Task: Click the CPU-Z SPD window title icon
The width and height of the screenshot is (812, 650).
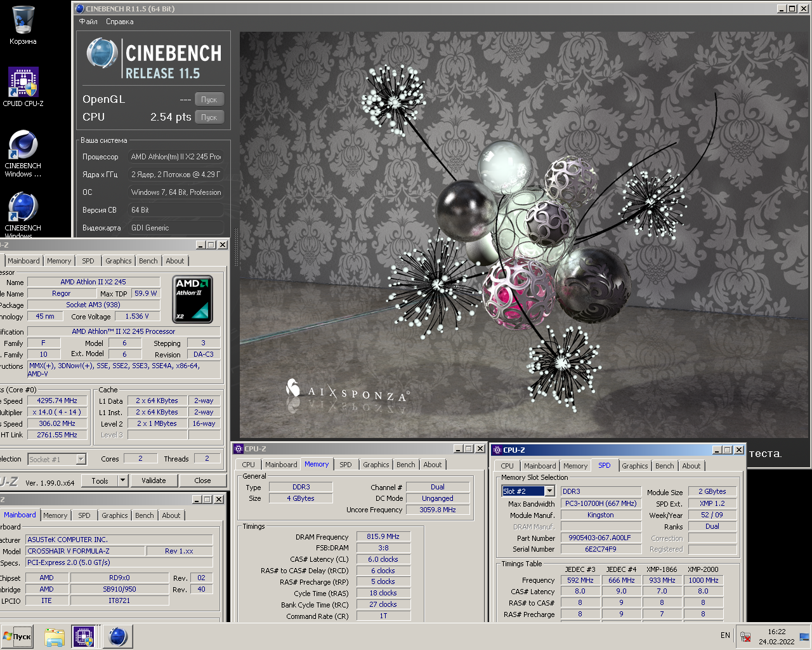Action: click(x=497, y=450)
